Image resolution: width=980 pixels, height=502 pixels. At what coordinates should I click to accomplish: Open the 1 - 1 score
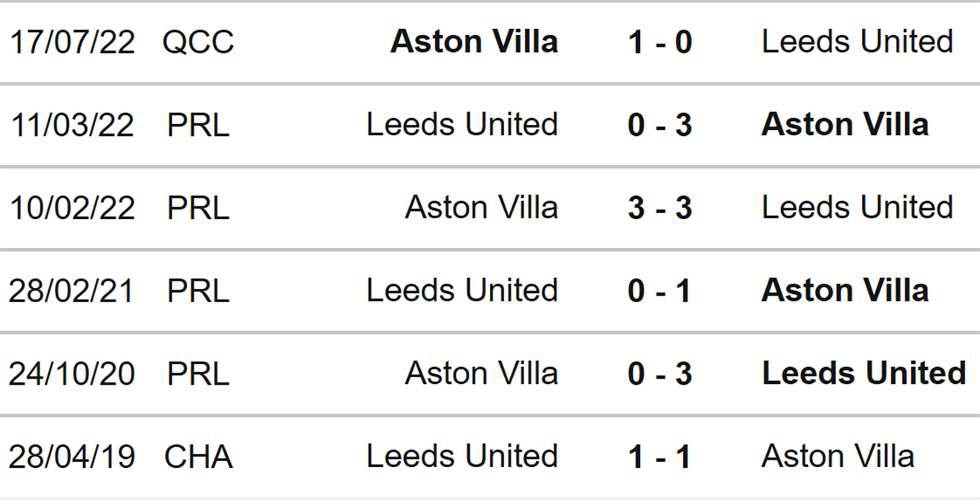pyautogui.click(x=659, y=457)
